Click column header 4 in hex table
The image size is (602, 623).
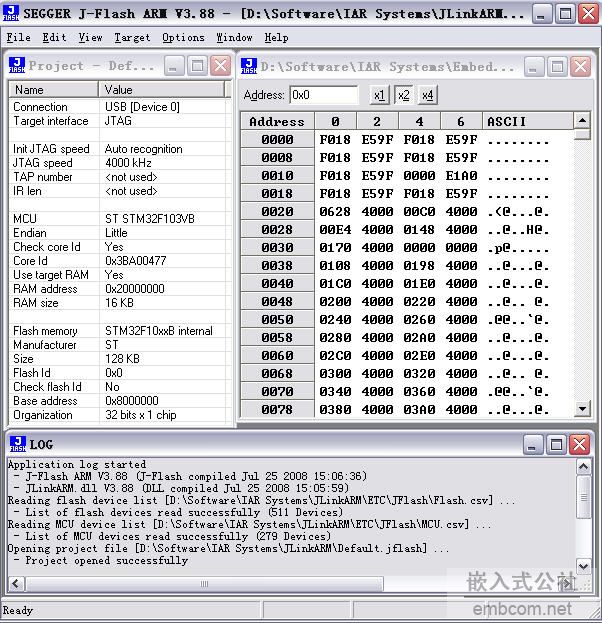click(419, 121)
